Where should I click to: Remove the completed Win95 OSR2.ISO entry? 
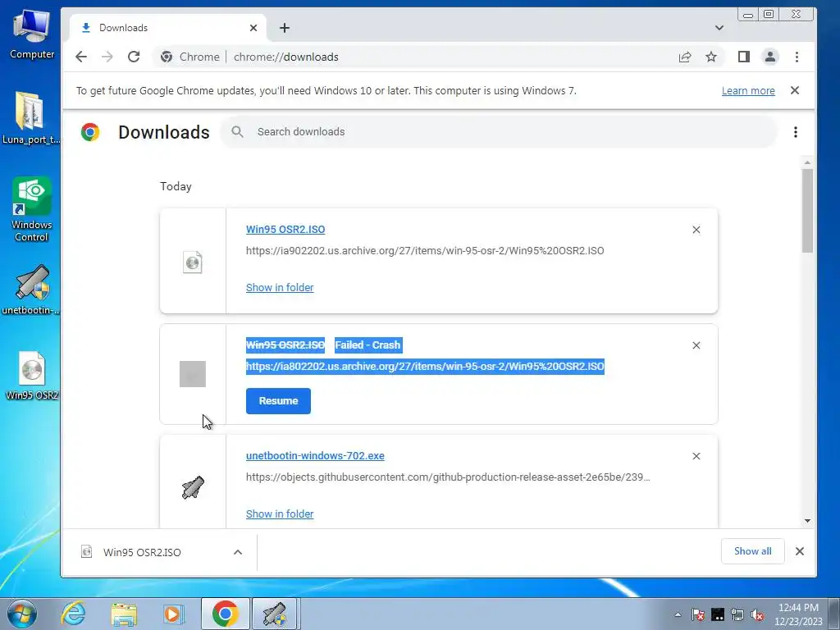tap(696, 230)
